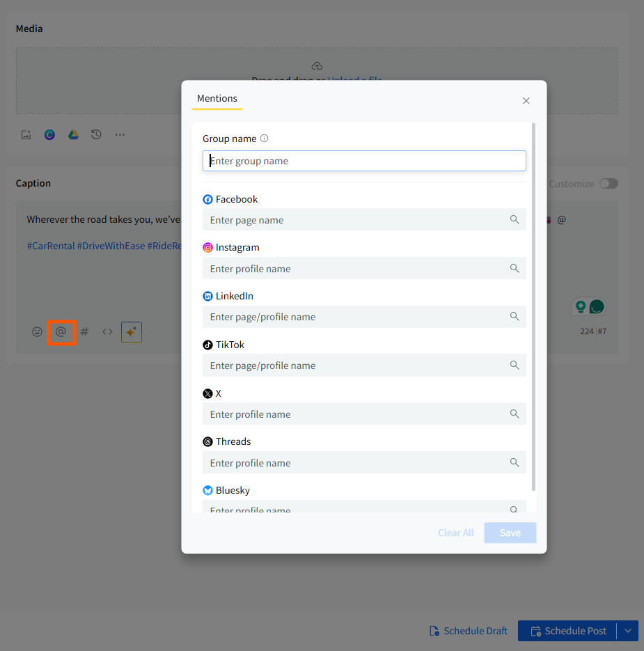
Task: Toggle the Customize switch
Action: [608, 184]
